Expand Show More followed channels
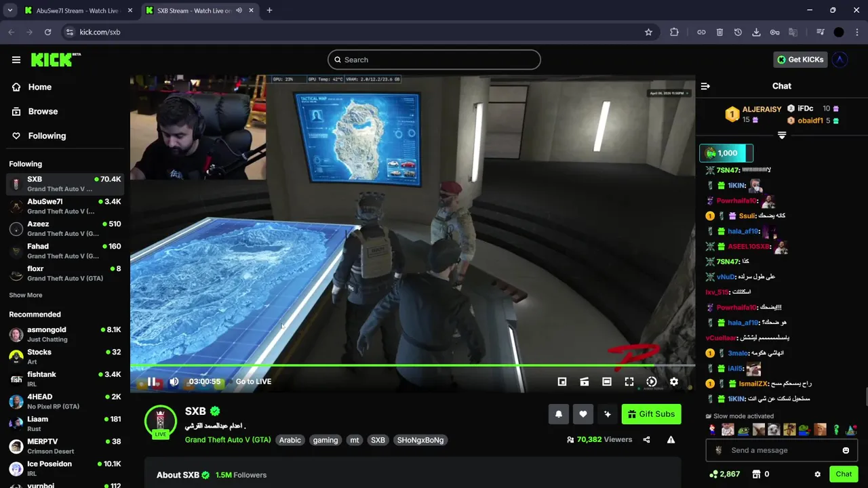Viewport: 868px width, 488px height. coord(26,296)
